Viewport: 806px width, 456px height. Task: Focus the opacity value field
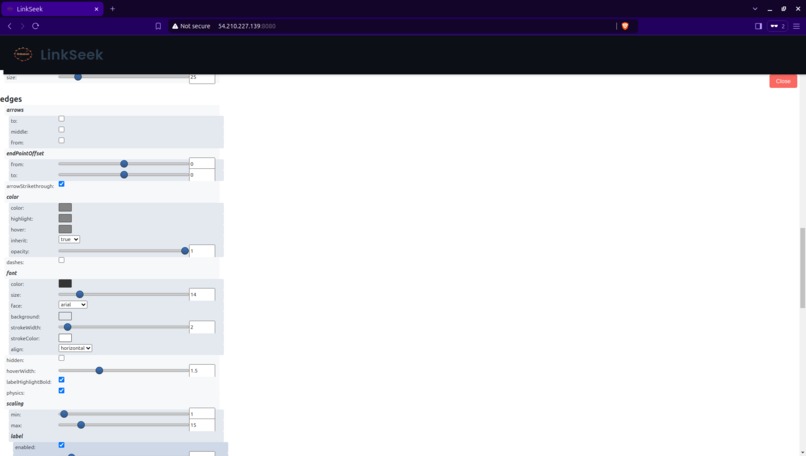[x=202, y=251]
